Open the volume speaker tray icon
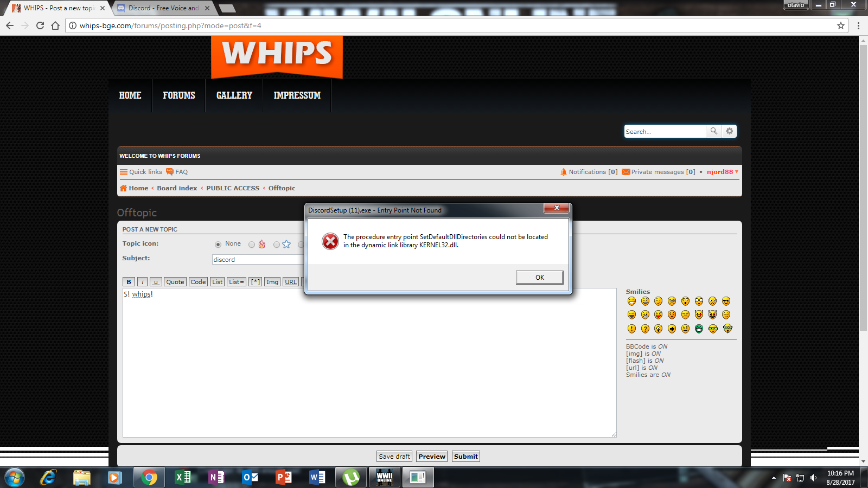 [813, 478]
